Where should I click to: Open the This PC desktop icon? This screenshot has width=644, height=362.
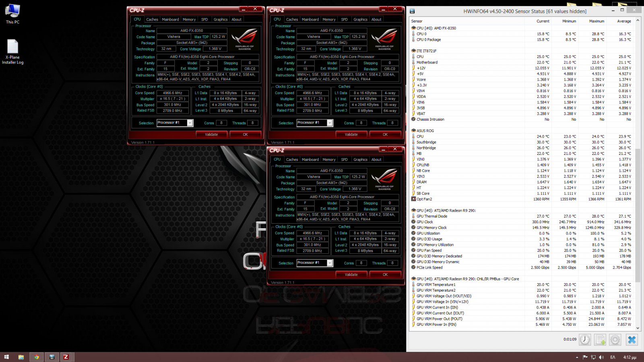pyautogui.click(x=12, y=14)
